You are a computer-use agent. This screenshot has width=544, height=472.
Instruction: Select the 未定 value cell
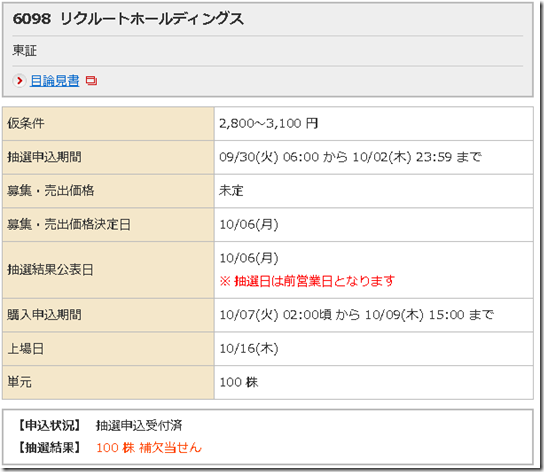[x=231, y=191]
